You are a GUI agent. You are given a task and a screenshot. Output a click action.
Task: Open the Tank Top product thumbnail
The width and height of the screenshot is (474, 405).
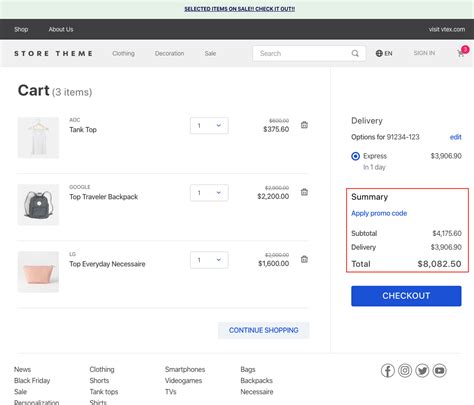(x=38, y=138)
